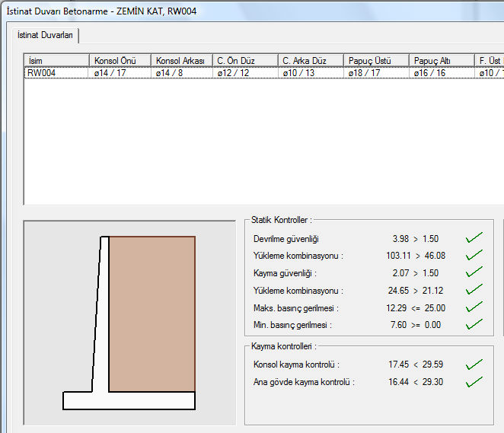Click the checkmark for Ana gövde kayma kontrolü
The height and width of the screenshot is (433, 504).
(474, 382)
